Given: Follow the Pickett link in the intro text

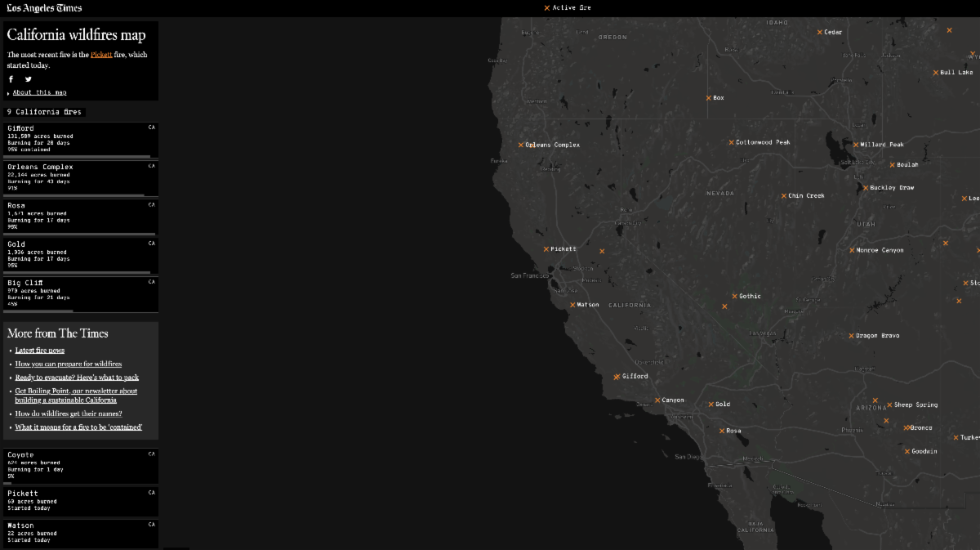Looking at the screenshot, I should [101, 55].
